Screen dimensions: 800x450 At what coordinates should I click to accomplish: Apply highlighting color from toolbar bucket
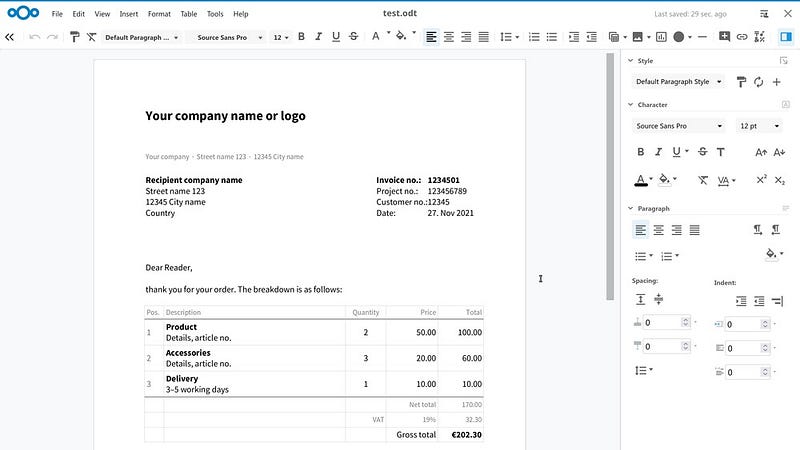401,37
